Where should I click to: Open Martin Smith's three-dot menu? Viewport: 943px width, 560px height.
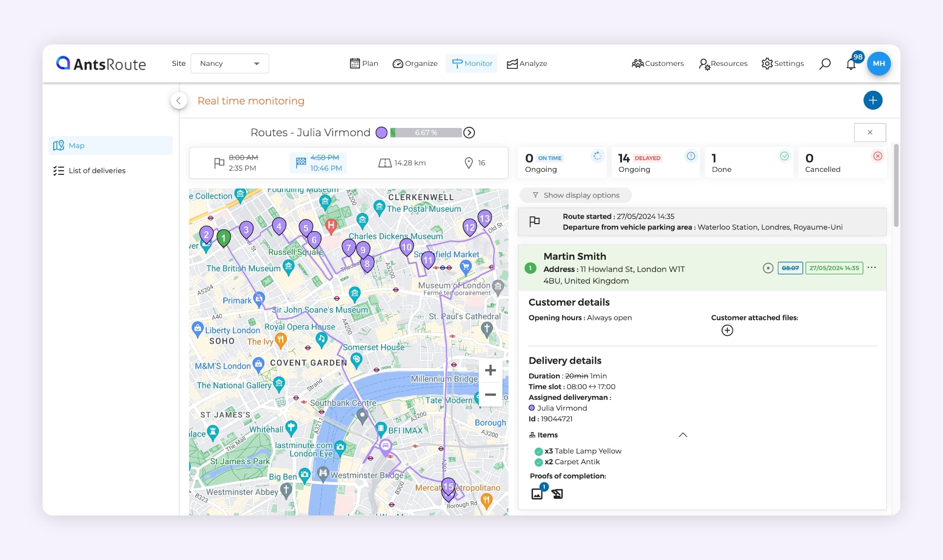(x=872, y=268)
